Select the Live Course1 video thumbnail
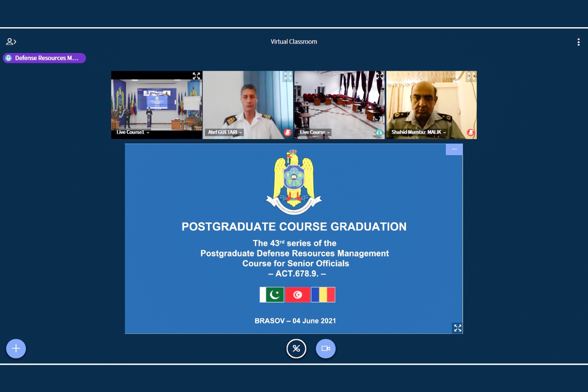588x392 pixels. pos(156,105)
